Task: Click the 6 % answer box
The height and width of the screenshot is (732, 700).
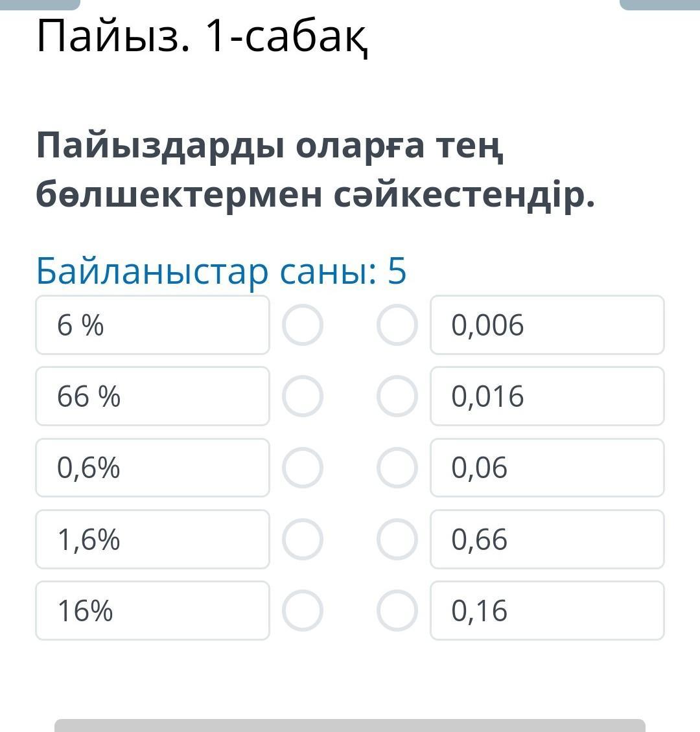Action: click(x=153, y=325)
